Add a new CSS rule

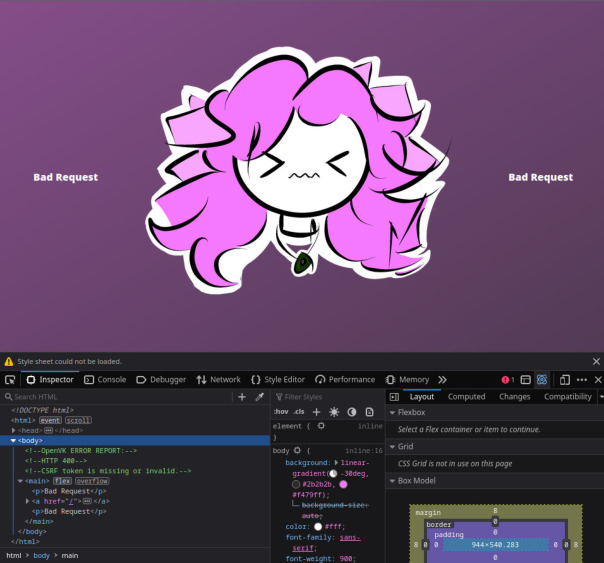pos(316,412)
